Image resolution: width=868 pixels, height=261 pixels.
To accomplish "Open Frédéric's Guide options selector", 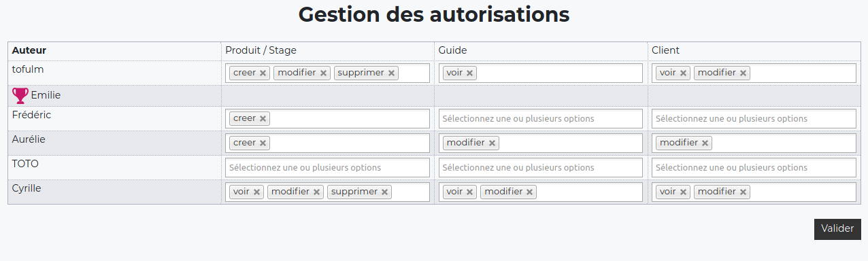I will pos(540,118).
